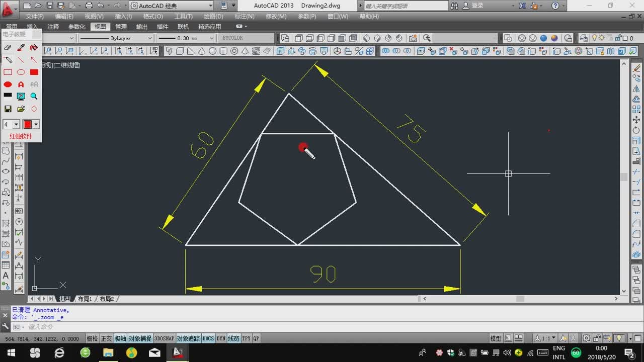The image size is (644, 362).
Task: Click the binoculars search icon
Action: (454, 6)
